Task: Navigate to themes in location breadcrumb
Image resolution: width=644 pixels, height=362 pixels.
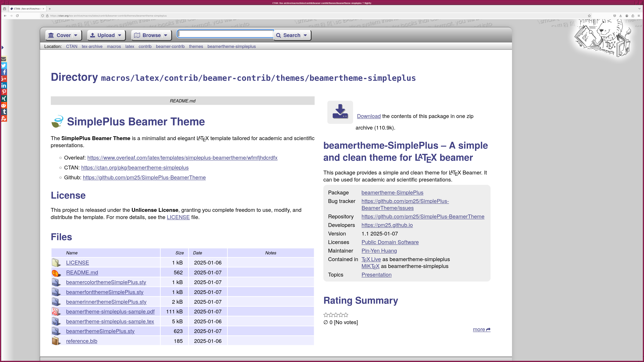Action: tap(196, 46)
